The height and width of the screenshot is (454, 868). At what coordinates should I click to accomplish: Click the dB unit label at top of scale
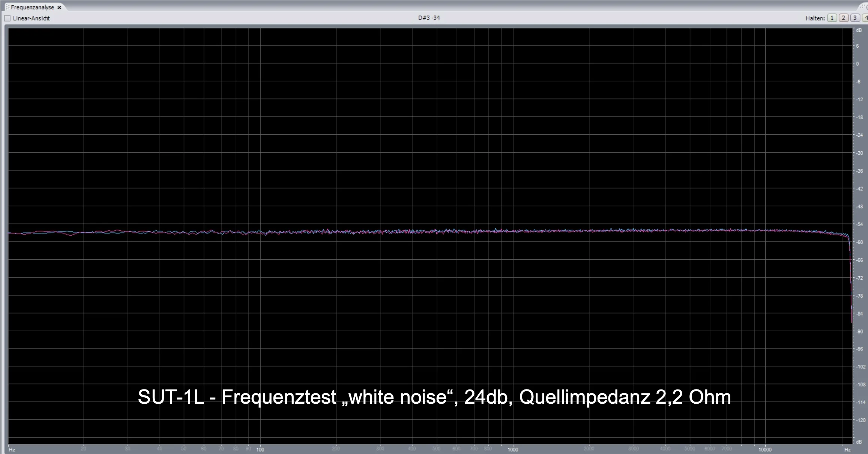pos(859,30)
